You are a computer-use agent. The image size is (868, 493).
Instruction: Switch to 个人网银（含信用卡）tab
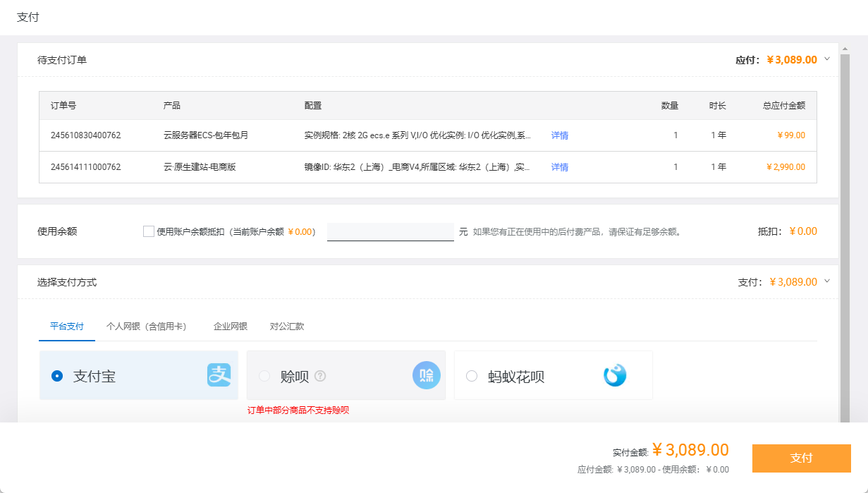point(148,327)
